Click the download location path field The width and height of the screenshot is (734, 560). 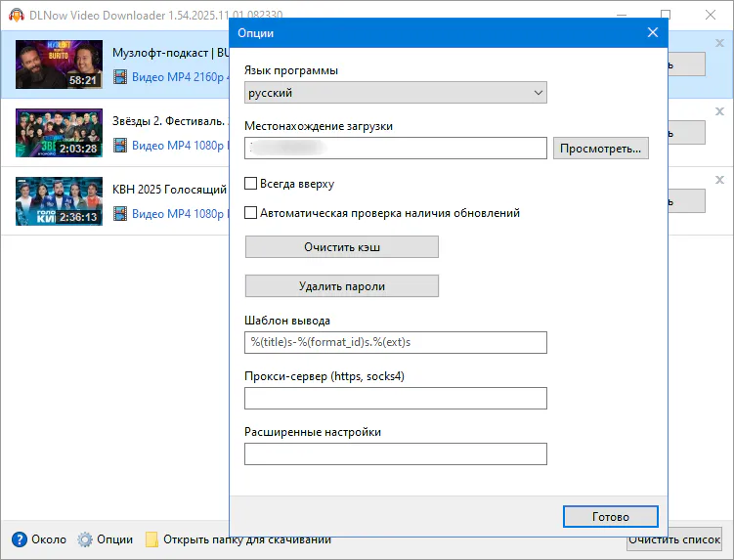395,148
